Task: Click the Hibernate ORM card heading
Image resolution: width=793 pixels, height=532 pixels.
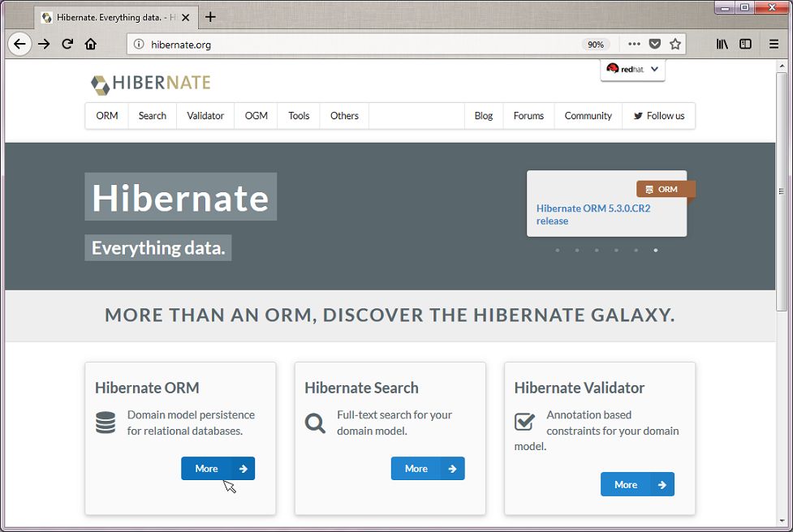Action: [x=147, y=388]
